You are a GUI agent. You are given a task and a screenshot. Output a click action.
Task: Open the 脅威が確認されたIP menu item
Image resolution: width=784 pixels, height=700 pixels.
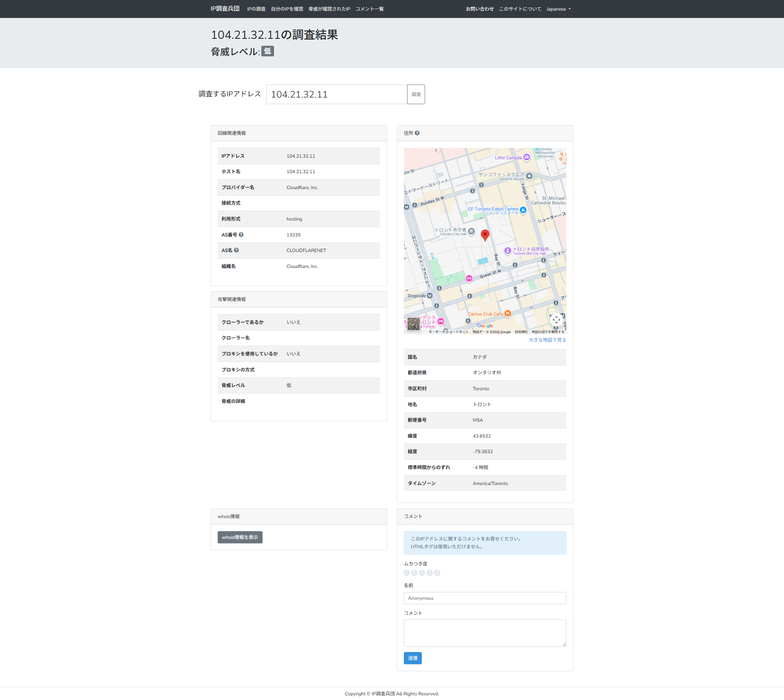(329, 9)
